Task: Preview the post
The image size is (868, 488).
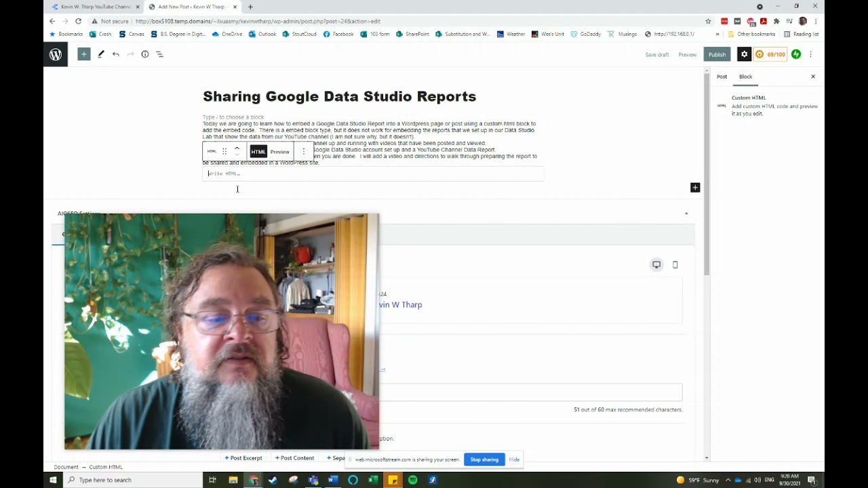Action: tap(687, 54)
